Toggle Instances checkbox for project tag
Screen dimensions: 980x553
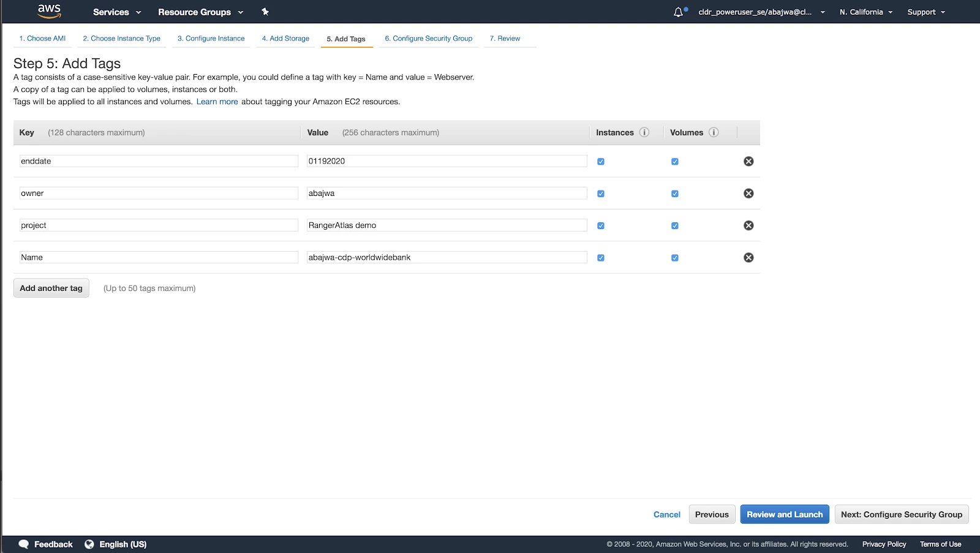pos(601,225)
